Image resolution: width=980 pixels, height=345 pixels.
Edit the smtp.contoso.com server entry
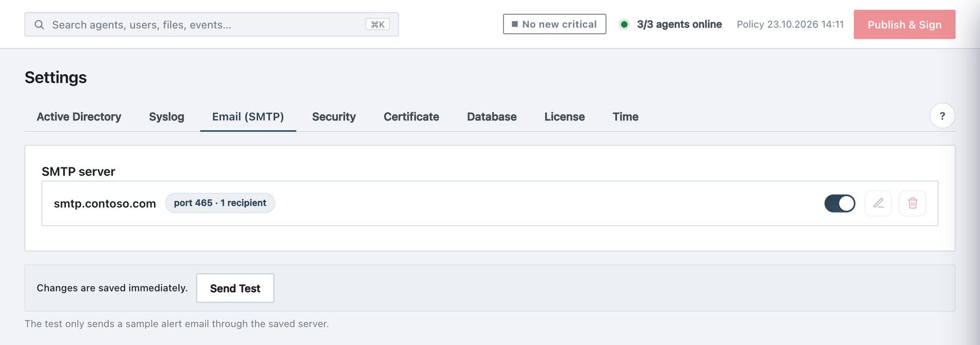point(878,203)
